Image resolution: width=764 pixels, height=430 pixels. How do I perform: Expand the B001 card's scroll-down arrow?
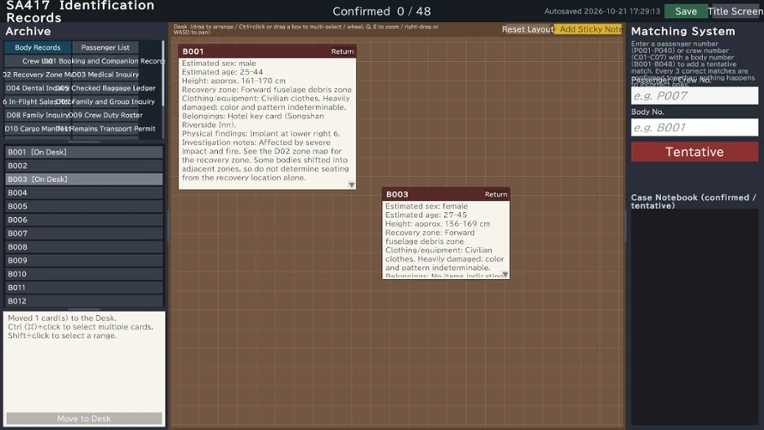[351, 185]
